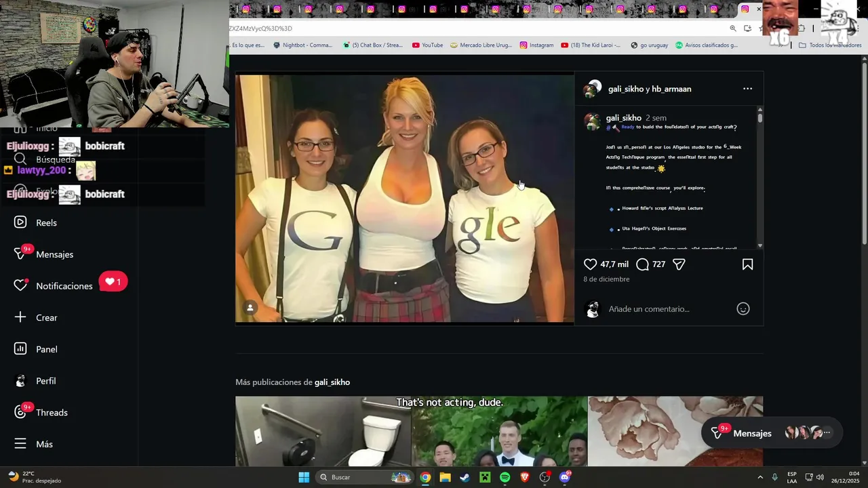Close the active Instagram tab
Image resolution: width=868 pixels, height=488 pixels.
(759, 9)
